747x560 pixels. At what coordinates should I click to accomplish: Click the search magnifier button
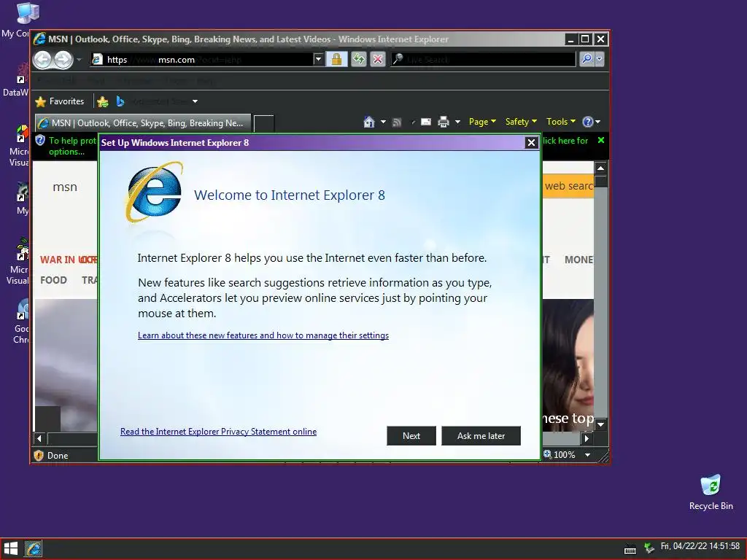click(x=587, y=59)
